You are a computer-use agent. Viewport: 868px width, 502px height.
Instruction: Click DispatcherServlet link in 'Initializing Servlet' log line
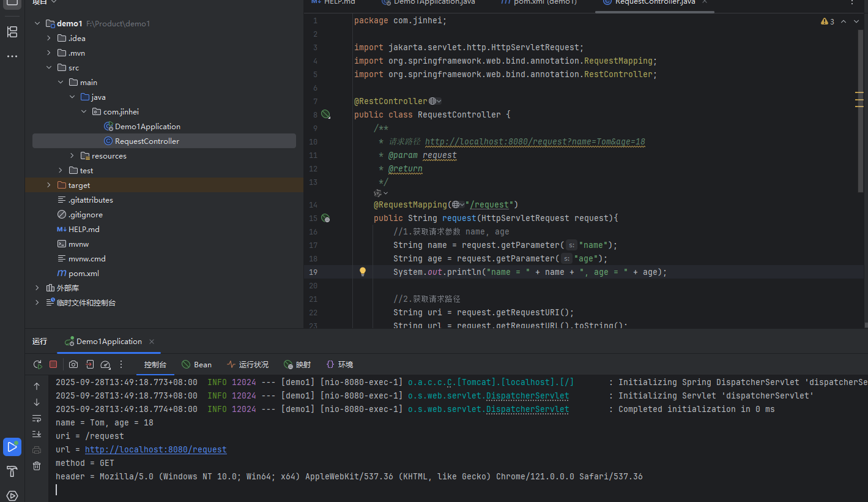point(528,395)
